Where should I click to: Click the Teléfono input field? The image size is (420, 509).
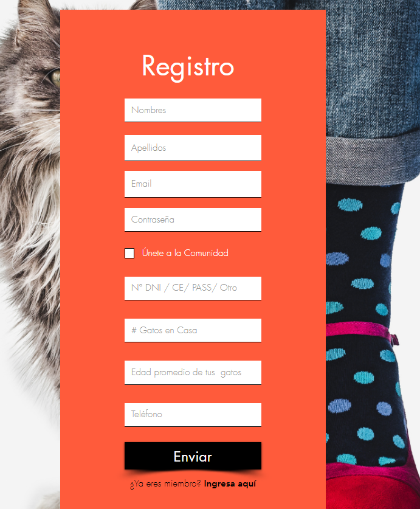193,415
